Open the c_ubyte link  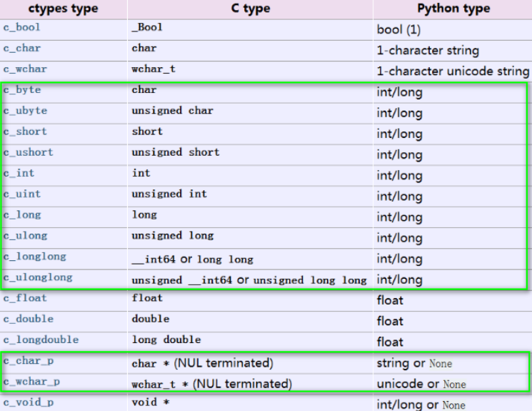(x=23, y=112)
